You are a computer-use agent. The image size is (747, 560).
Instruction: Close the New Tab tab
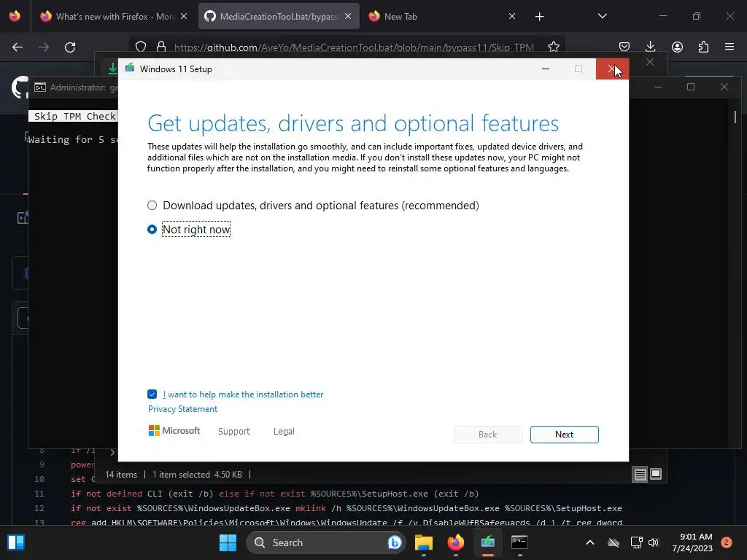click(512, 17)
